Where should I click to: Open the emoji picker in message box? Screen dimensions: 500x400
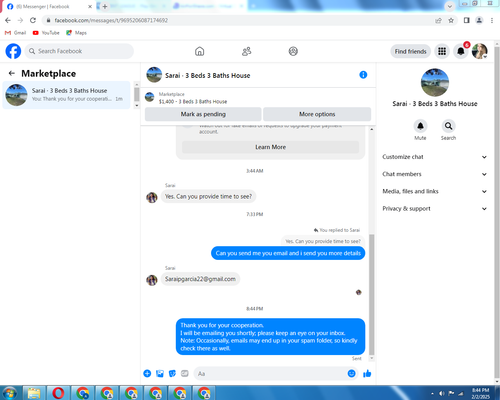351,373
